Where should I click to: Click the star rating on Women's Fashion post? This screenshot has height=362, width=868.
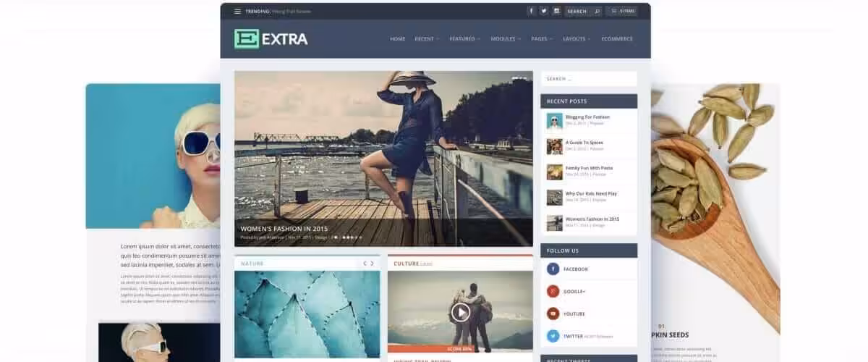[x=352, y=237]
